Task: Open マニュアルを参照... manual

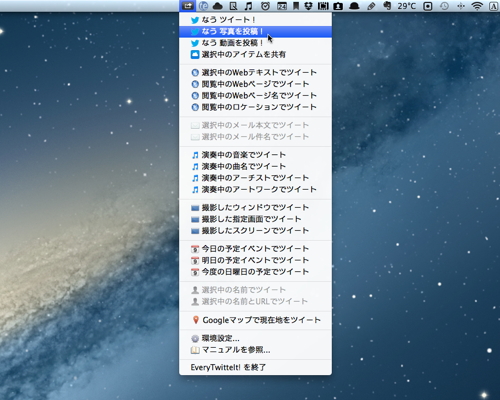Action: [x=255, y=350]
